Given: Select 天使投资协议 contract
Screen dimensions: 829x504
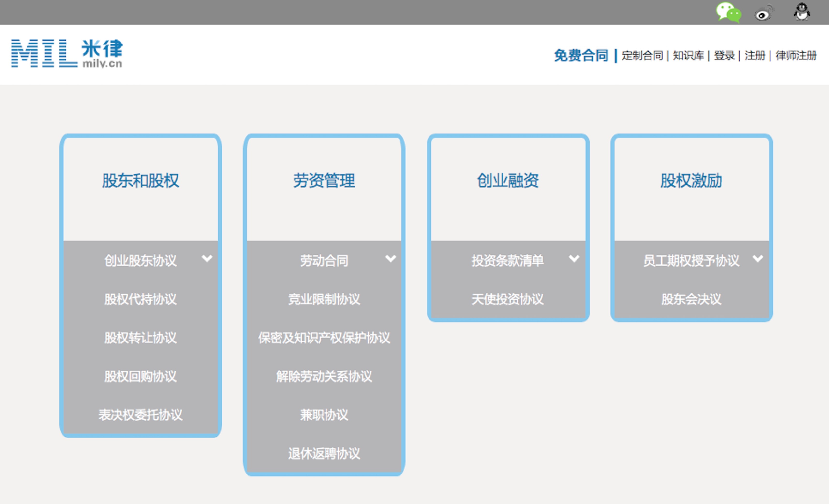Looking at the screenshot, I should [x=507, y=299].
